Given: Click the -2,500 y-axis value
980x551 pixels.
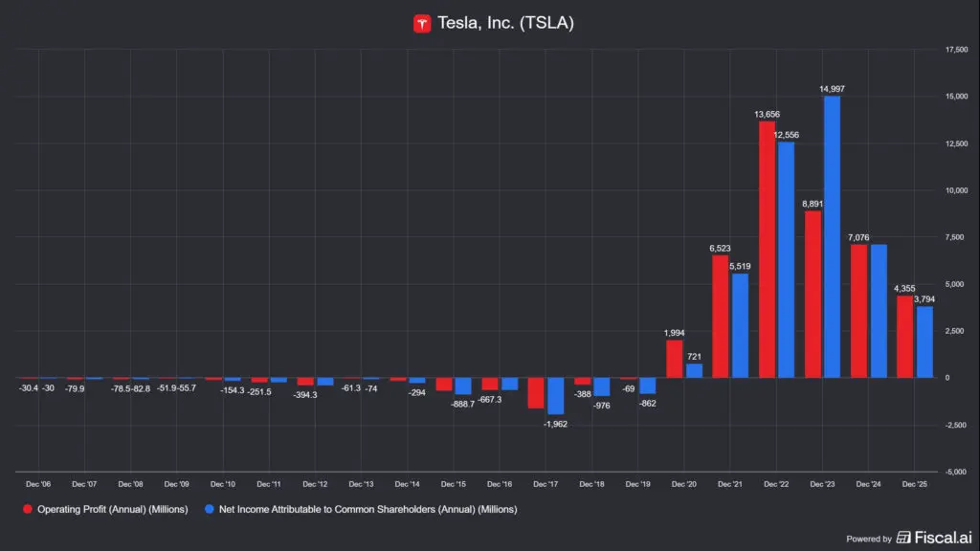Looking at the screenshot, I should tap(956, 425).
